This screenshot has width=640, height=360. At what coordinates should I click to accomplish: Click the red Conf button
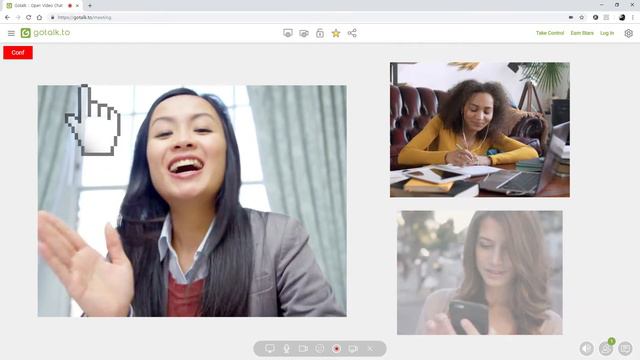(18, 53)
